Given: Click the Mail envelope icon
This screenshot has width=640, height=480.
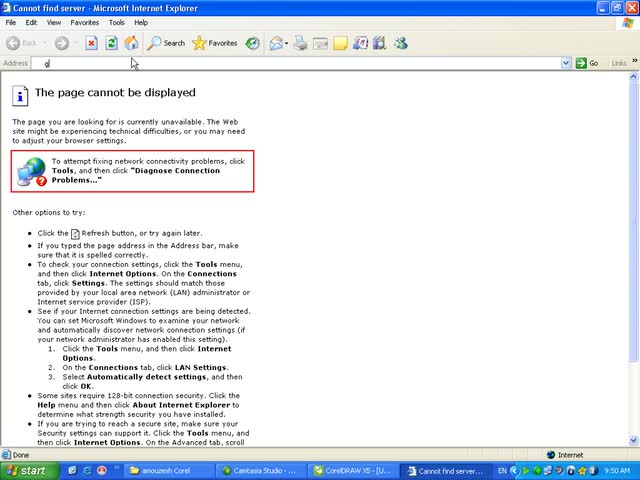Looking at the screenshot, I should click(276, 43).
